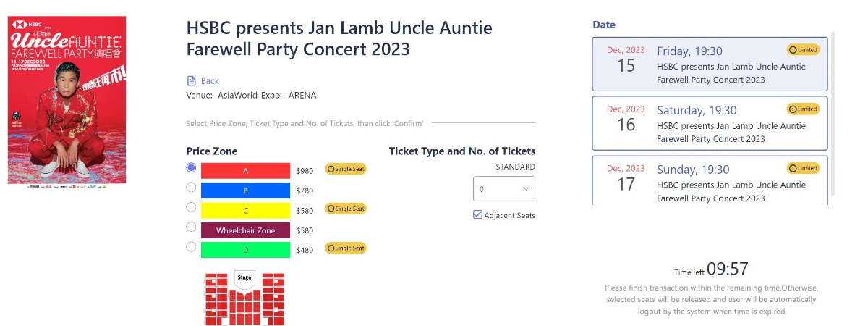Click the Back document icon
This screenshot has height=326, width=868.
tap(192, 80)
